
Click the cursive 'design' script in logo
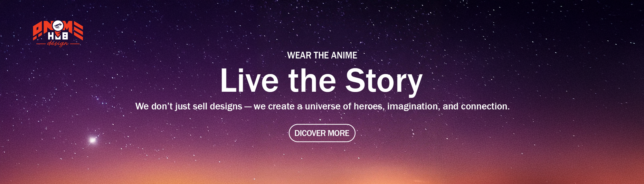pos(58,44)
